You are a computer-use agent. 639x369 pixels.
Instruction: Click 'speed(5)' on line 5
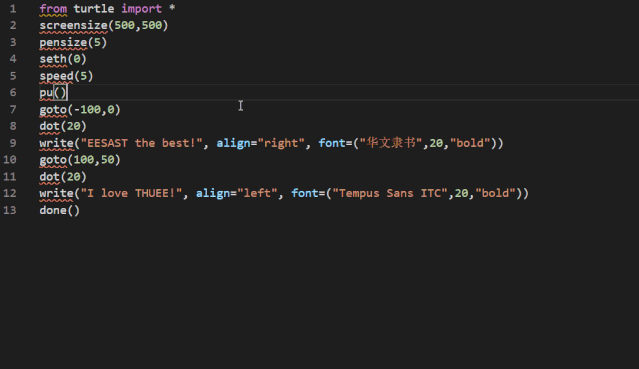click(x=66, y=76)
